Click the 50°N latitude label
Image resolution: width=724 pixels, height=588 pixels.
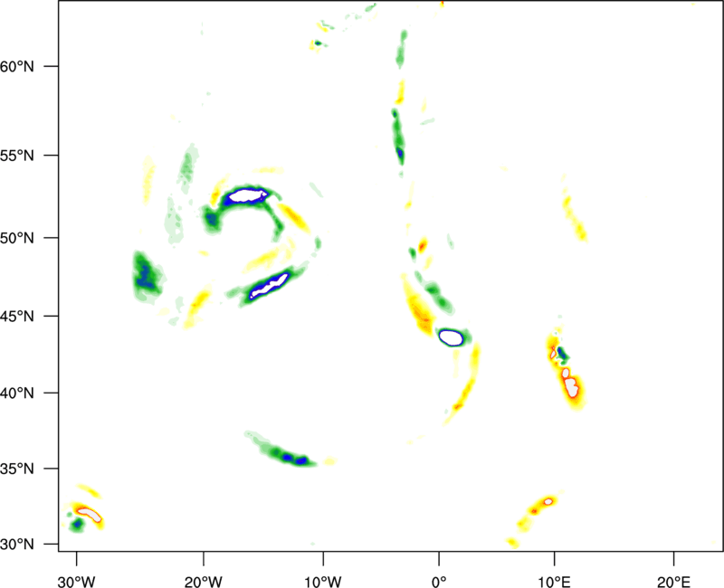[x=17, y=238]
